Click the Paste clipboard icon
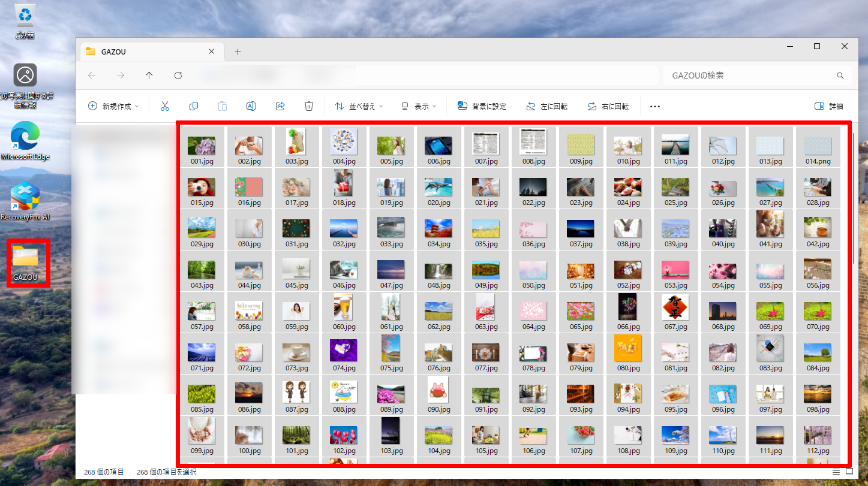This screenshot has height=486, width=868. [x=223, y=106]
